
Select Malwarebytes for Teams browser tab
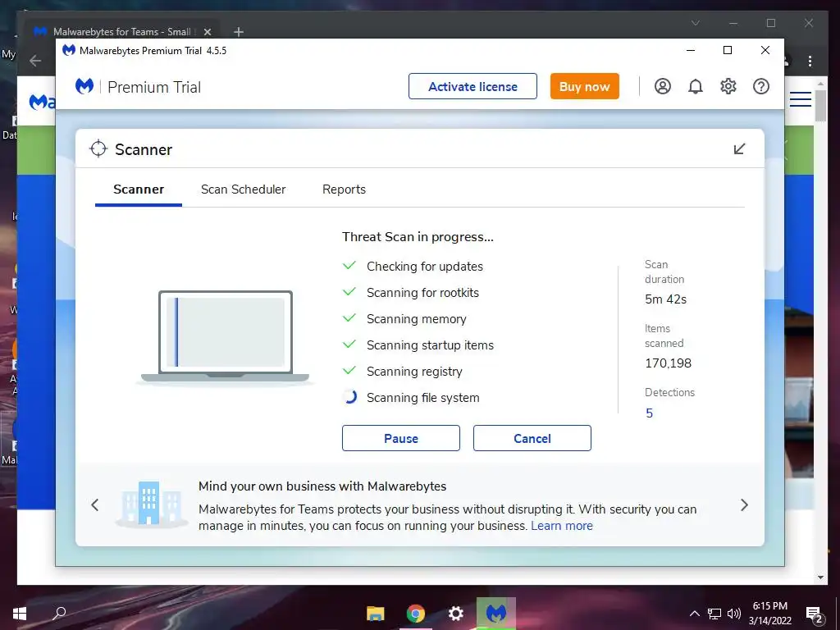(x=121, y=32)
